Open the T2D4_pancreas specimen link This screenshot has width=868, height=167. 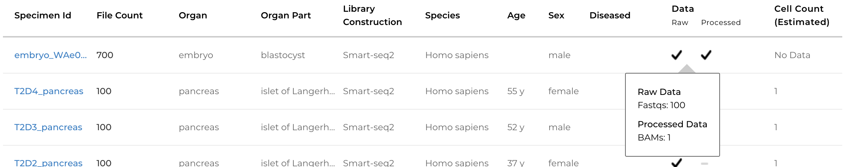point(49,91)
